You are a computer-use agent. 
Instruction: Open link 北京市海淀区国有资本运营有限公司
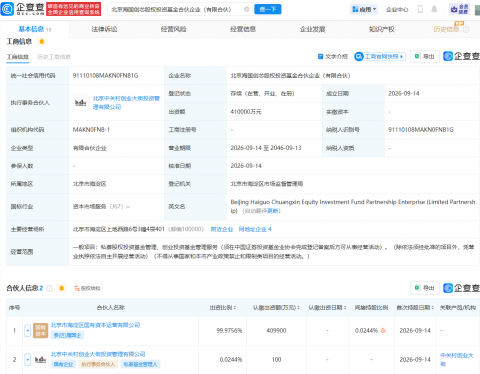point(95,325)
